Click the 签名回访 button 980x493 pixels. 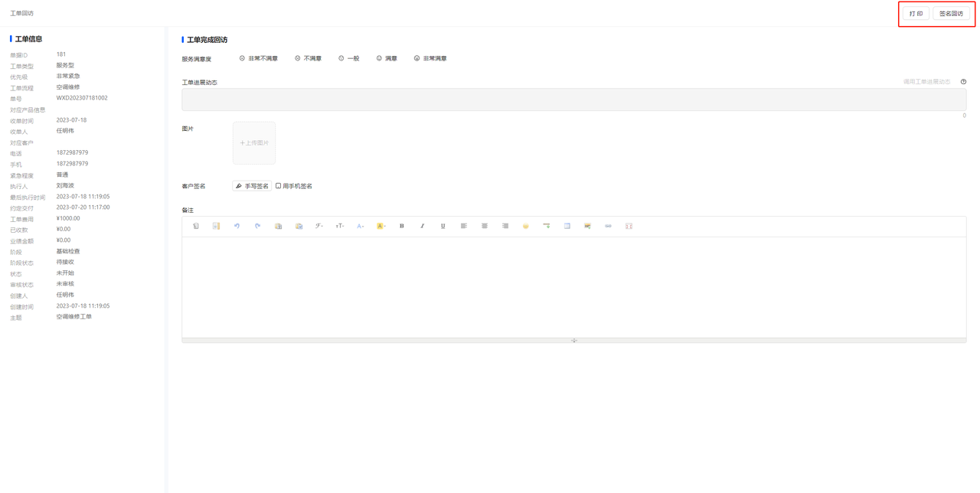(952, 14)
